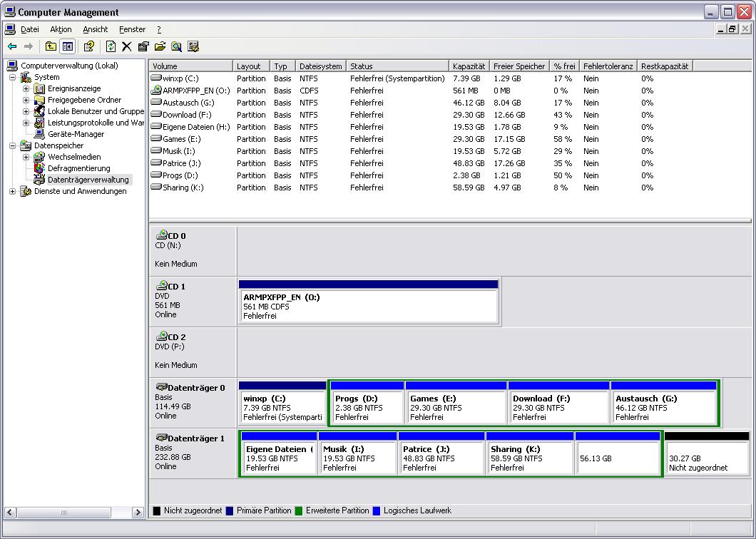Click the left panel horizontal scrollbar right arrow

tap(138, 513)
